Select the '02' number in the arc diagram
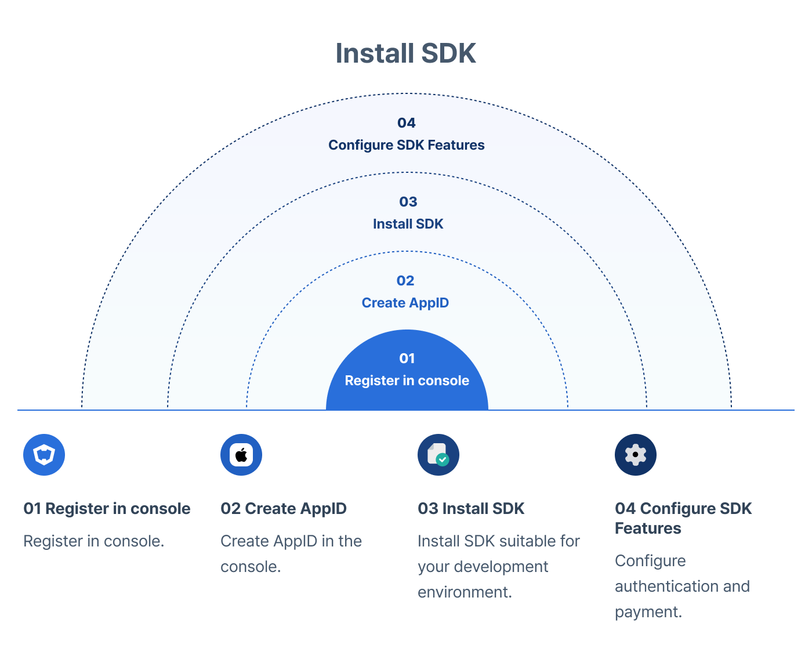Image resolution: width=812 pixels, height=659 pixels. tap(405, 281)
